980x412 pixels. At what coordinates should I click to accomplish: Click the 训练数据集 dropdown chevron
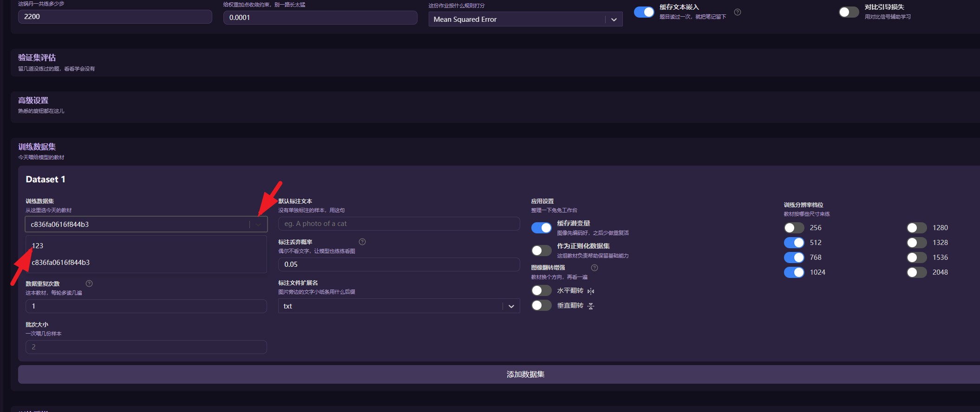pos(258,225)
